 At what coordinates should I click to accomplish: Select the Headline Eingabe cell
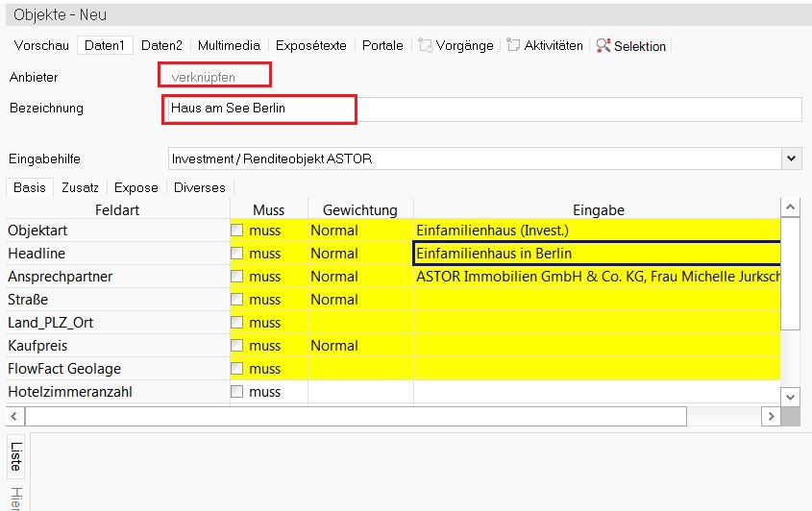pyautogui.click(x=596, y=254)
